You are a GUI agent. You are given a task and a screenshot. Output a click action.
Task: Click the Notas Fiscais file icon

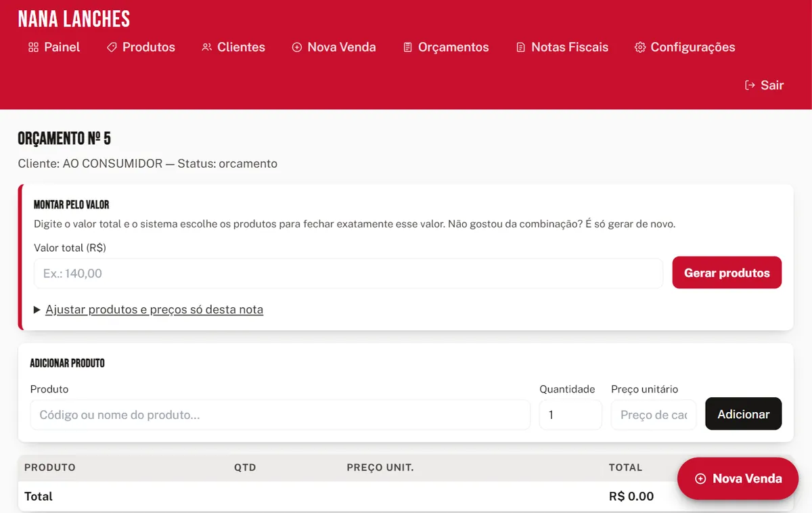click(x=520, y=47)
